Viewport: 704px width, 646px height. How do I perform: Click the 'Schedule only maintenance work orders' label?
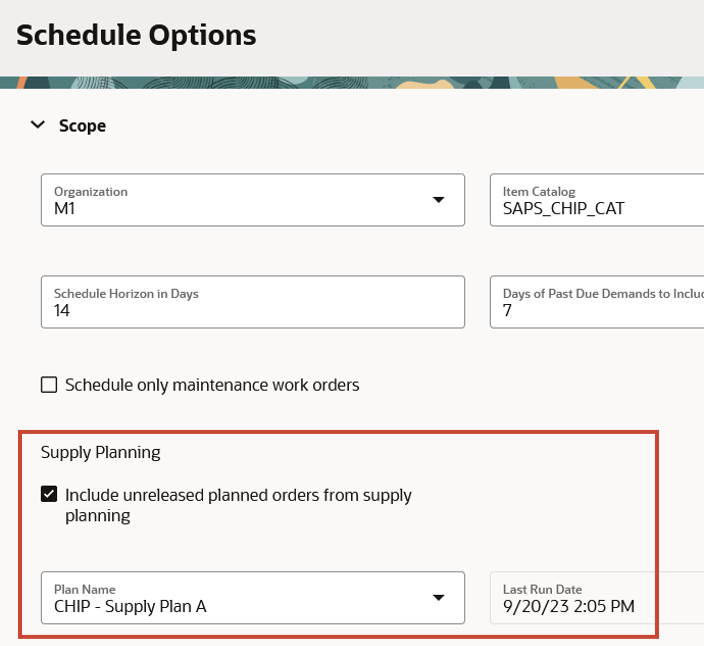click(212, 385)
